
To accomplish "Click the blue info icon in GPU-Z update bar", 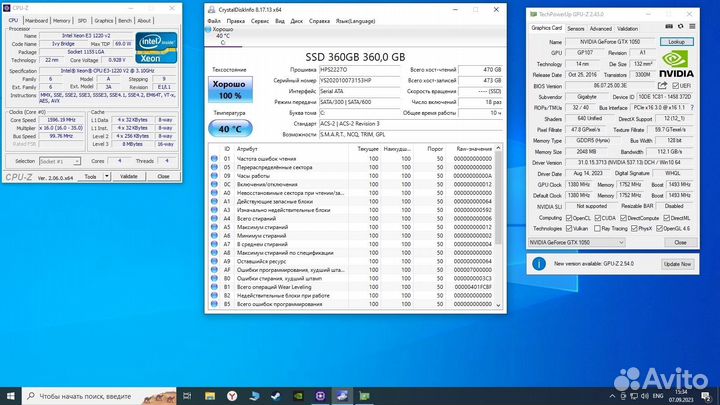I will [x=539, y=264].
